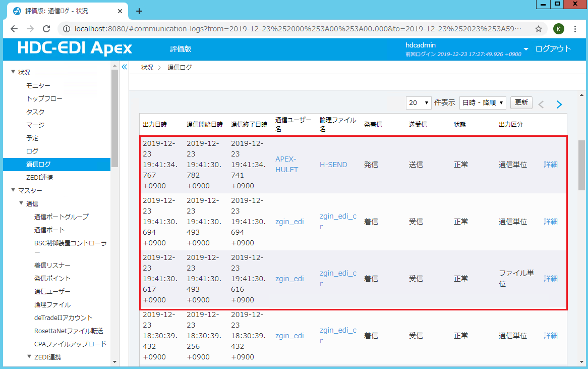Open 通信ポート master
Screen dimensions: 588x369
(49, 230)
